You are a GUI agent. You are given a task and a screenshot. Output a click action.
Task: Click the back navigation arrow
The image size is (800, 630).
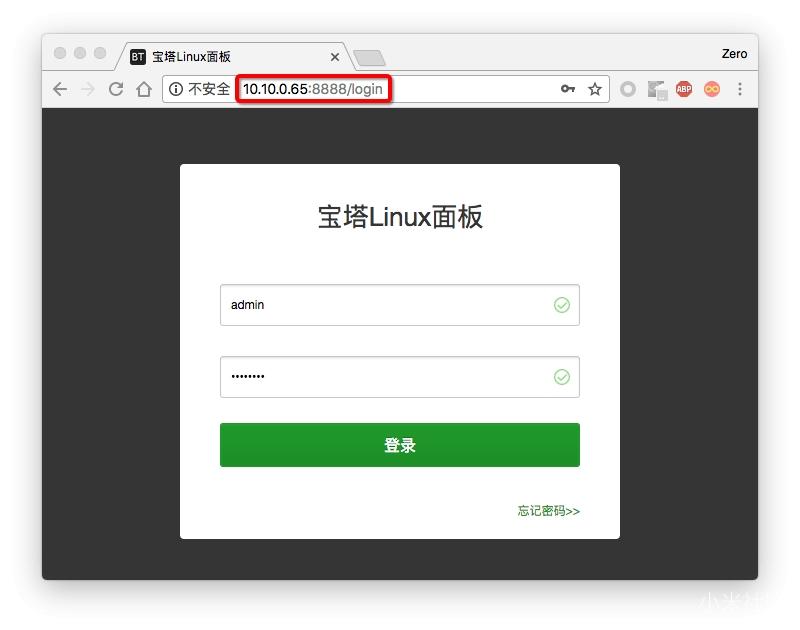(59, 89)
